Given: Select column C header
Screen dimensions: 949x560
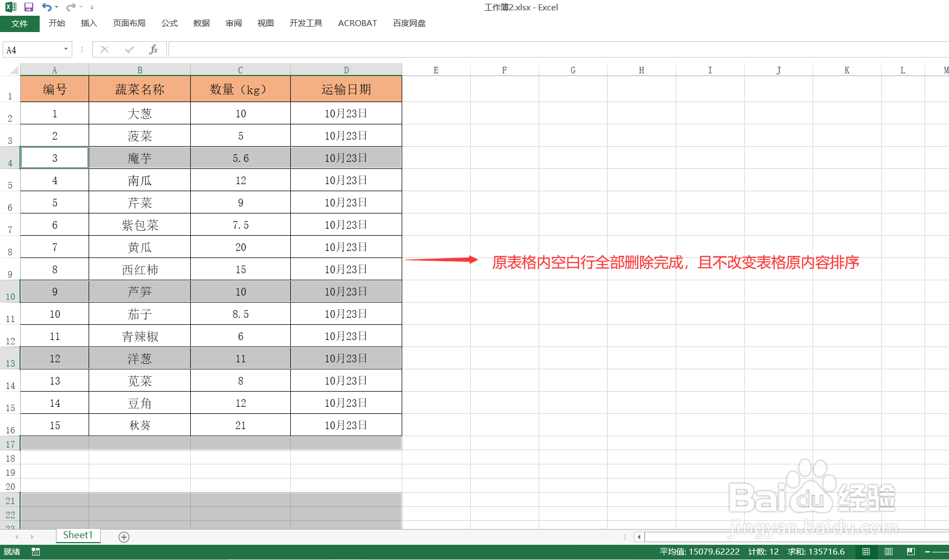Looking at the screenshot, I should 240,70.
